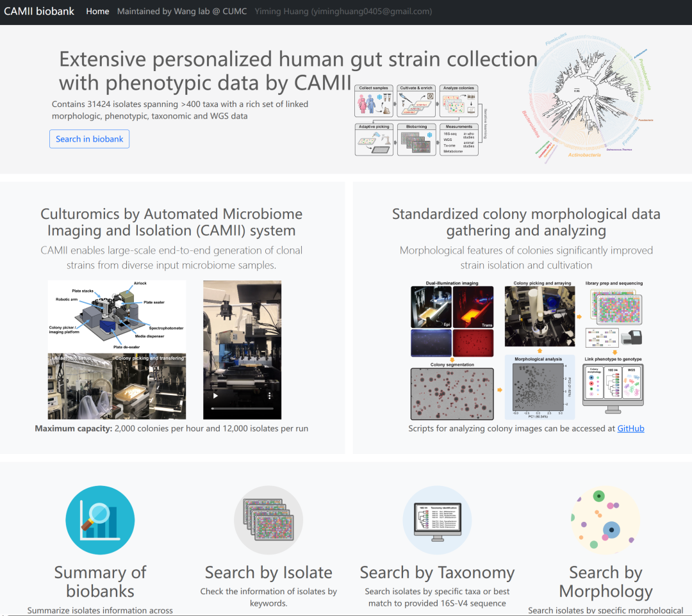Click Standardized colony morphological data heading
The width and height of the screenshot is (692, 616).
coord(526,222)
